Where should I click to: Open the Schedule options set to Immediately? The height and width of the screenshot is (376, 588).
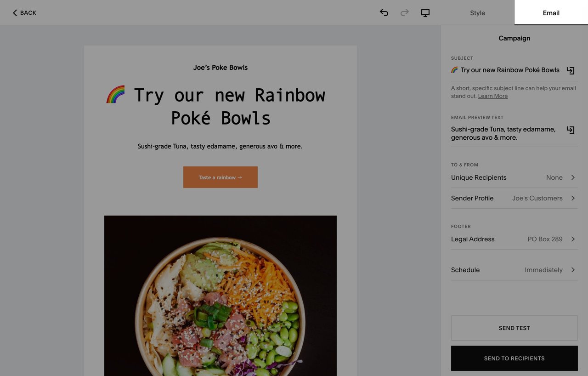(x=514, y=270)
